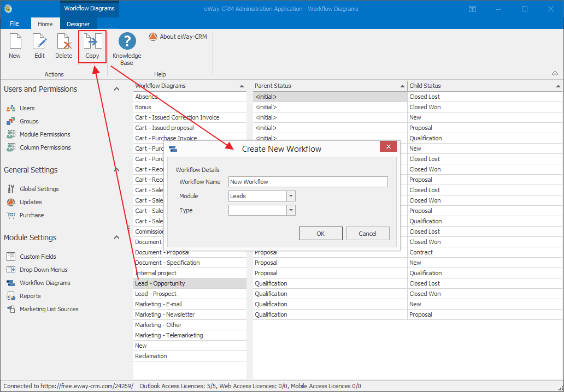The height and width of the screenshot is (392, 564).
Task: Open the Type dropdown in the dialog
Action: pos(291,211)
